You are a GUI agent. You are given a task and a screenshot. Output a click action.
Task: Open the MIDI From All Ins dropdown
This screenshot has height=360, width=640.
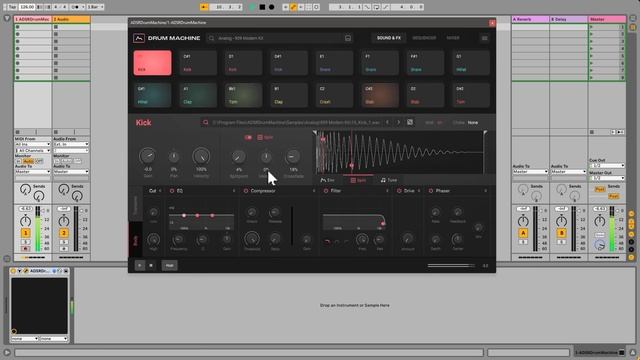(32, 144)
